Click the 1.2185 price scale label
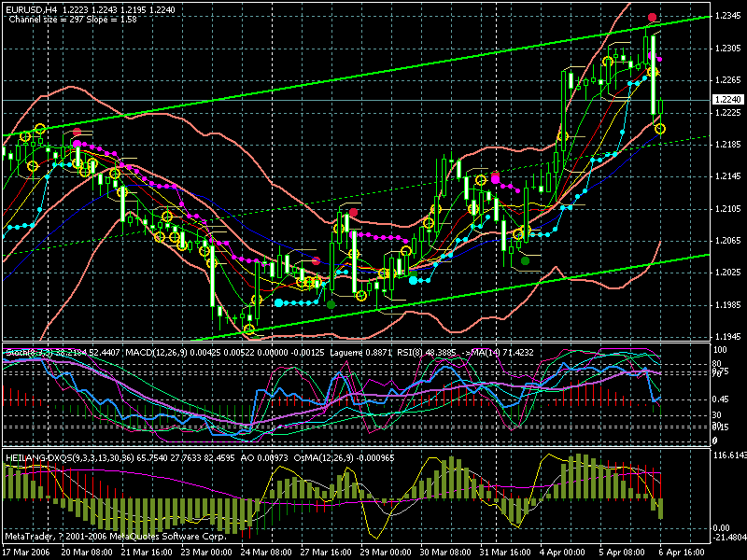Screen dimensions: 747x560 tap(727, 145)
